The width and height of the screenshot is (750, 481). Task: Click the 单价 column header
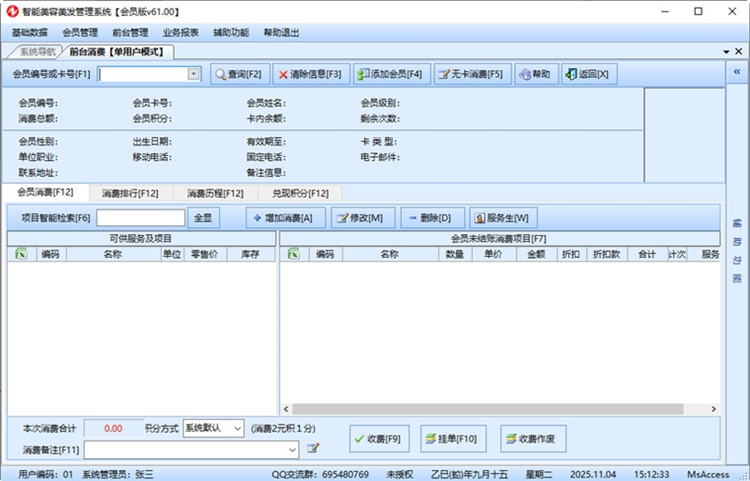[493, 254]
